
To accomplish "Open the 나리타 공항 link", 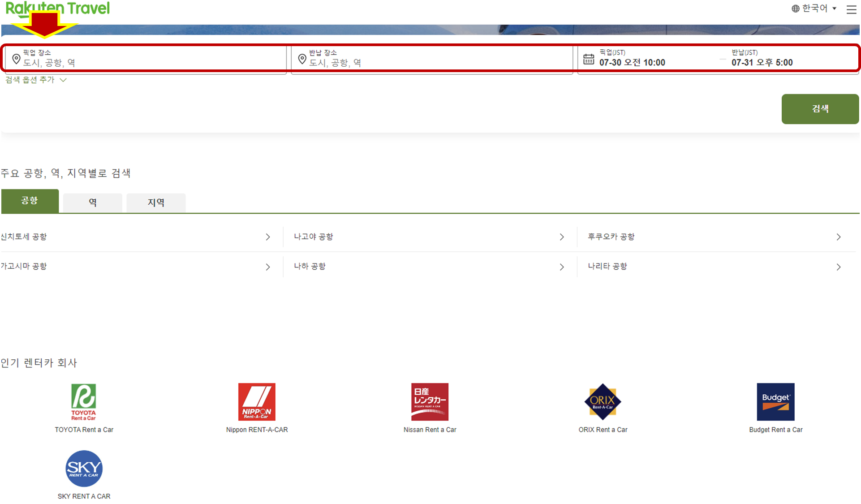I will pyautogui.click(x=607, y=266).
